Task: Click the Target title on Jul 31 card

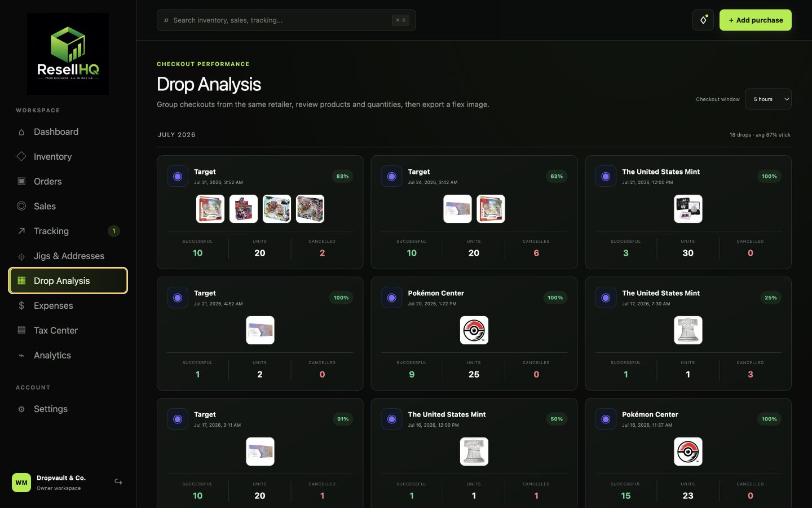Action: click(205, 172)
